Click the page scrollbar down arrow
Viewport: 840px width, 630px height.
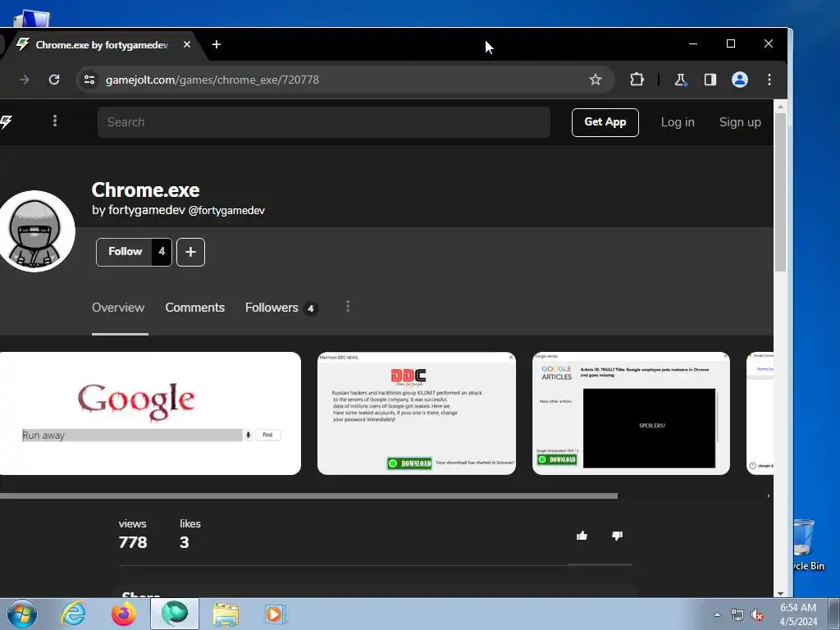click(781, 593)
